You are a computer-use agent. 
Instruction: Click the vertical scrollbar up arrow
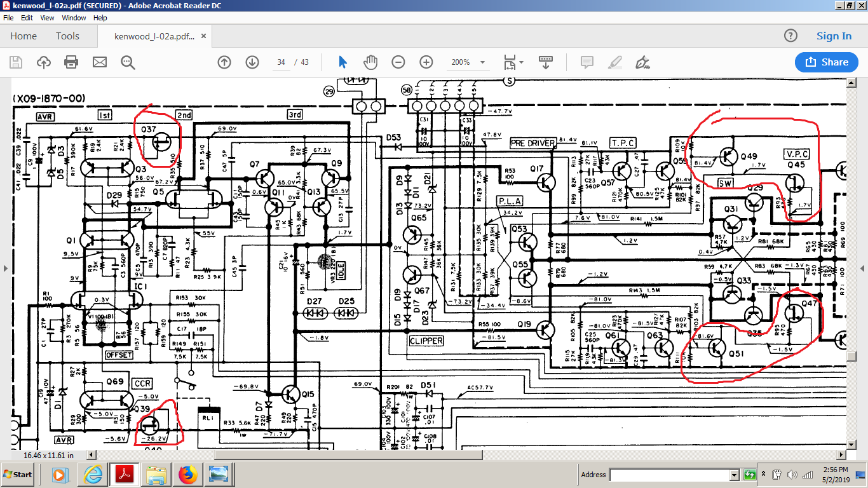coord(851,83)
